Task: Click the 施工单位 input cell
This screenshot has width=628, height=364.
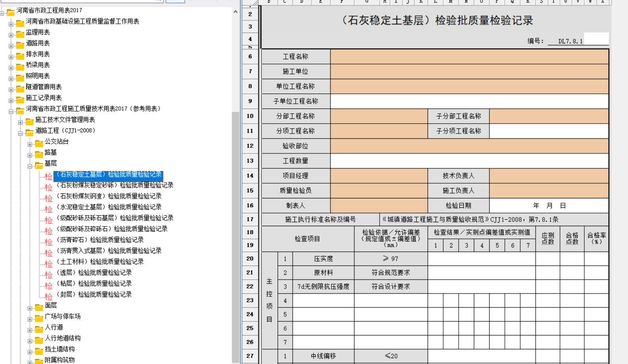Action: 469,72
